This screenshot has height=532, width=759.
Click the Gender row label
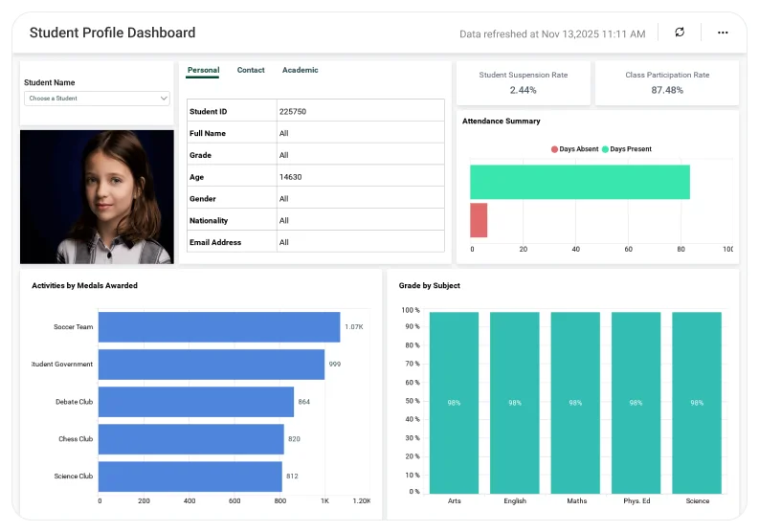203,199
